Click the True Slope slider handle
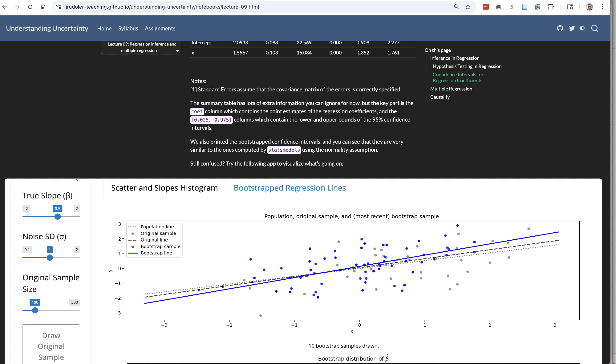Viewport: 616px width, 364px height. pos(58,217)
